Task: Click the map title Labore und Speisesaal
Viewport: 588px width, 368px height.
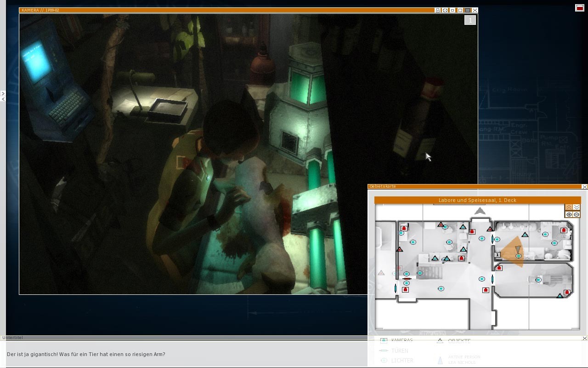Action: pyautogui.click(x=477, y=200)
